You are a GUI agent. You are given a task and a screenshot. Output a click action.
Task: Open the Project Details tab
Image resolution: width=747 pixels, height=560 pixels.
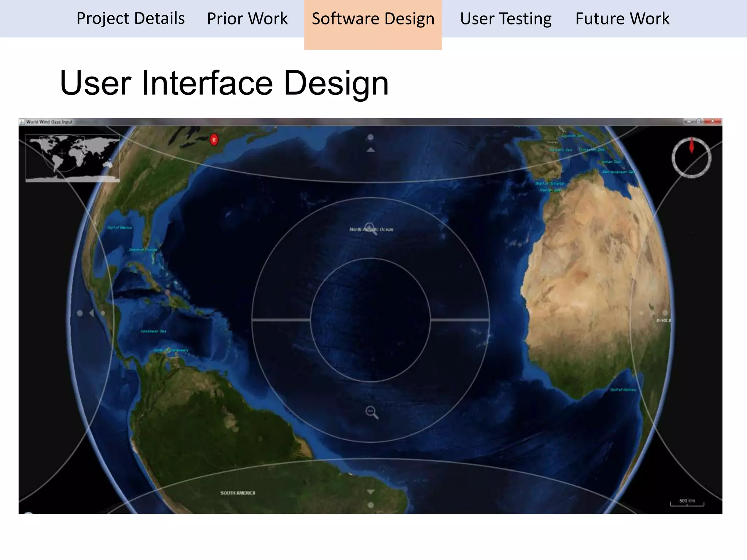pyautogui.click(x=130, y=18)
